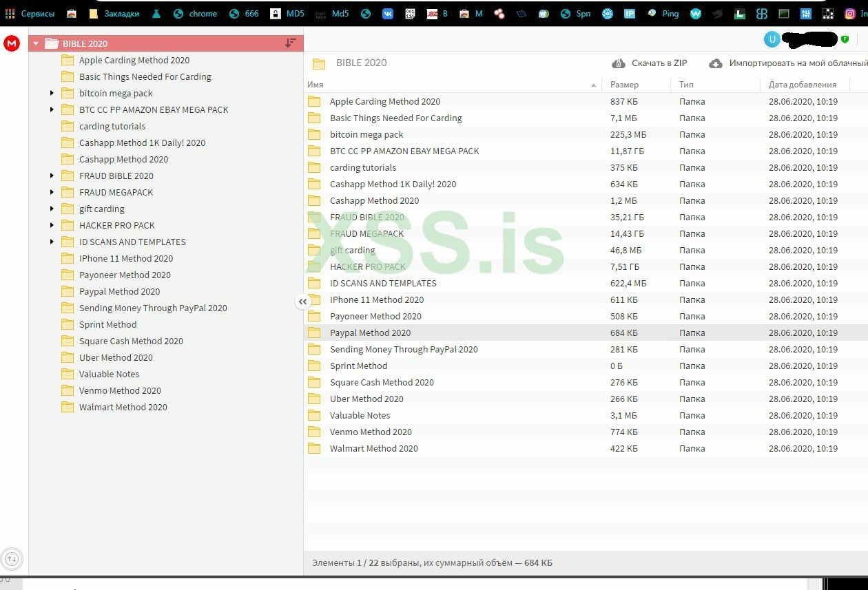This screenshot has height=590, width=868.
Task: Expand BTC CC PP AMAZON EBAY MEGA PACK node
Action: (52, 109)
